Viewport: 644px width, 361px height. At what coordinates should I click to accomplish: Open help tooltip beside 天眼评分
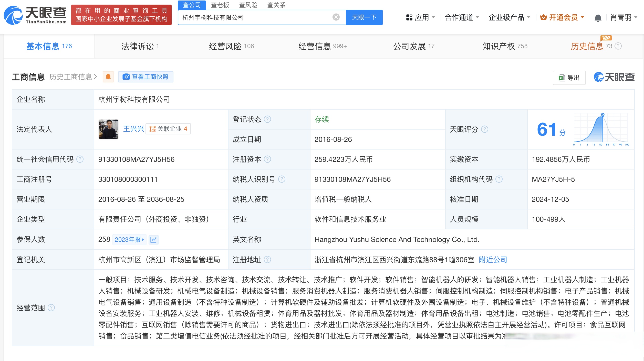pos(484,130)
